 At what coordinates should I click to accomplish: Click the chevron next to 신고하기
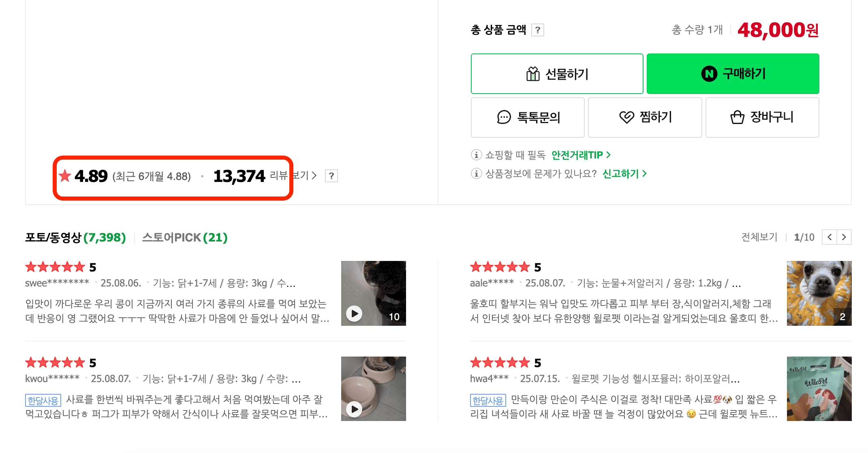(x=646, y=174)
